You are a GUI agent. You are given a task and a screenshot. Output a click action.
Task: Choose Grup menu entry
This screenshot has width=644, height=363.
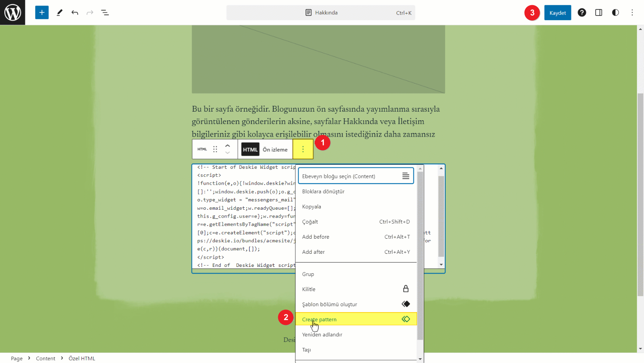(356, 274)
